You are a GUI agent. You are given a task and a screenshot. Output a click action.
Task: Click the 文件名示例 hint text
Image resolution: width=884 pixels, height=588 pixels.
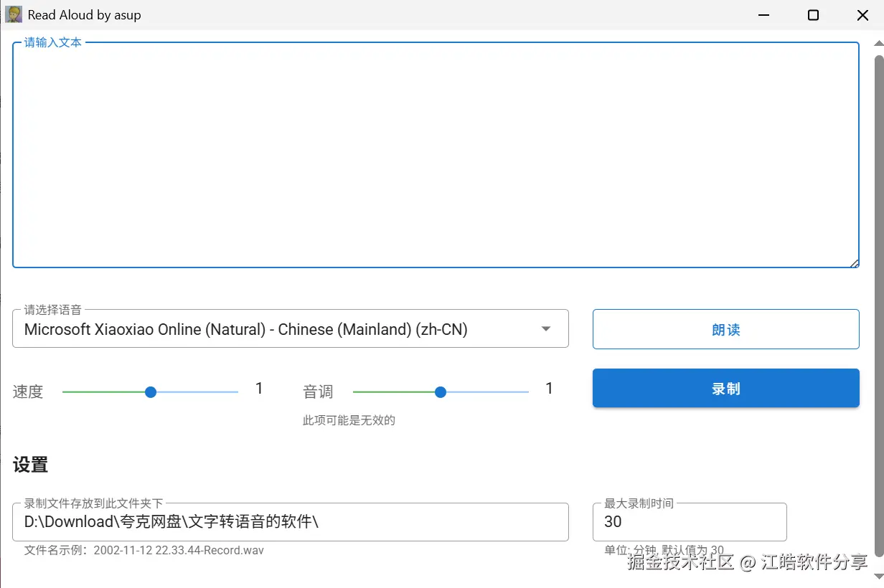pyautogui.click(x=144, y=551)
